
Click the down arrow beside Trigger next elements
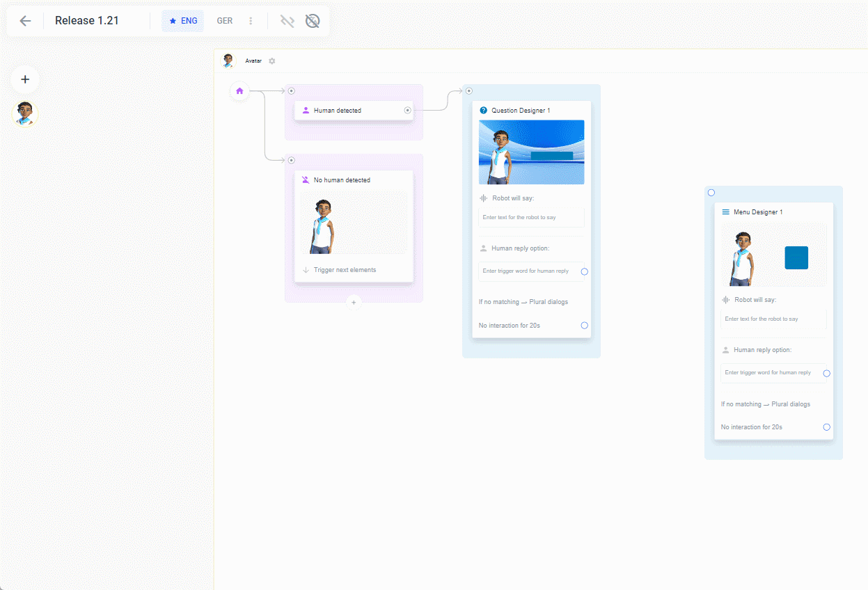(306, 270)
